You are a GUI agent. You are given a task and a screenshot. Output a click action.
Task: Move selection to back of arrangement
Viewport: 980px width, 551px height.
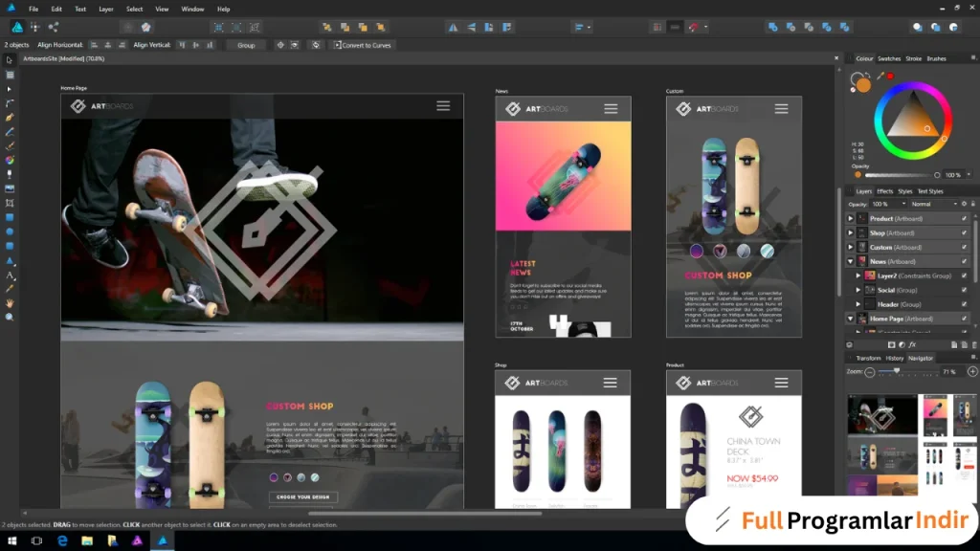tap(327, 28)
